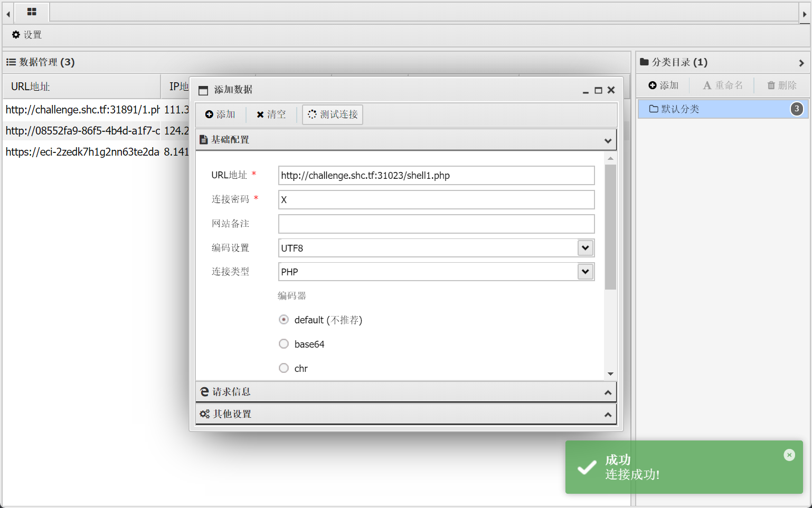
Task: Select the 默认分类 folder item
Action: (723, 109)
